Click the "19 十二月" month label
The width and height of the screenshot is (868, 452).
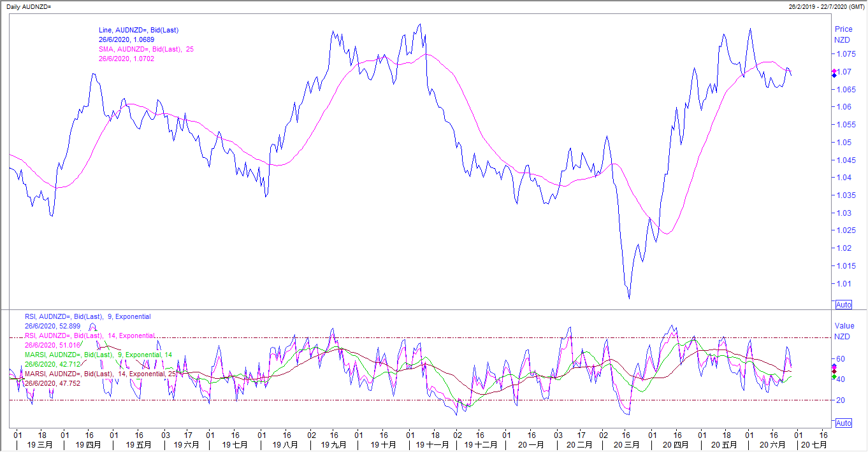(x=481, y=445)
